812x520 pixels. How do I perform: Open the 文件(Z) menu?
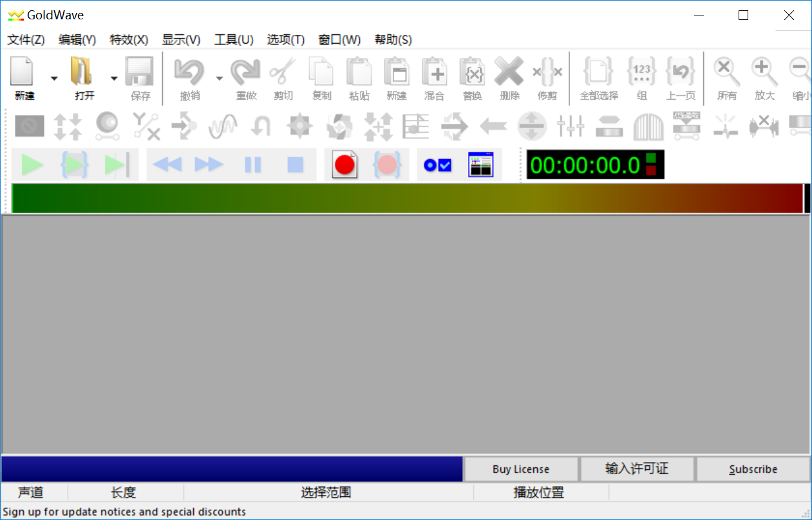coord(26,39)
